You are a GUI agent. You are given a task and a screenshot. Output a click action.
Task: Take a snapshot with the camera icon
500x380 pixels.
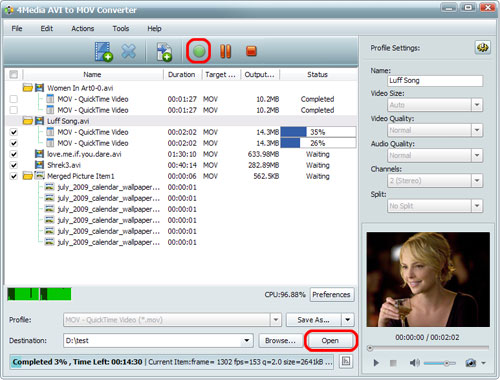(x=470, y=363)
